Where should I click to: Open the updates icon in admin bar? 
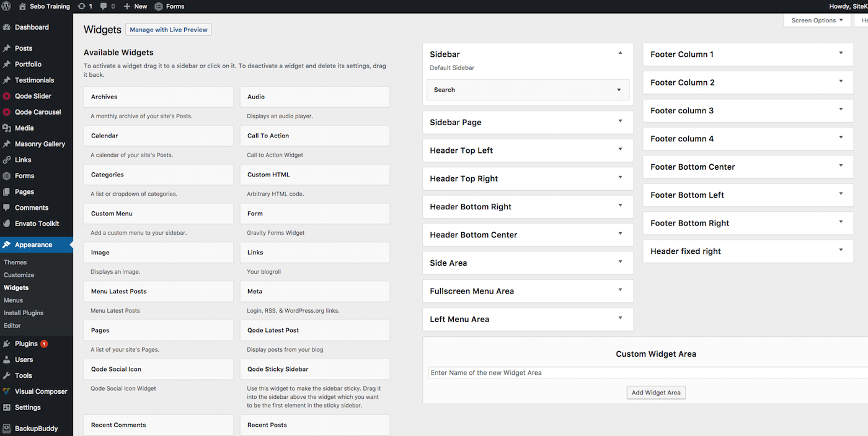tap(82, 6)
